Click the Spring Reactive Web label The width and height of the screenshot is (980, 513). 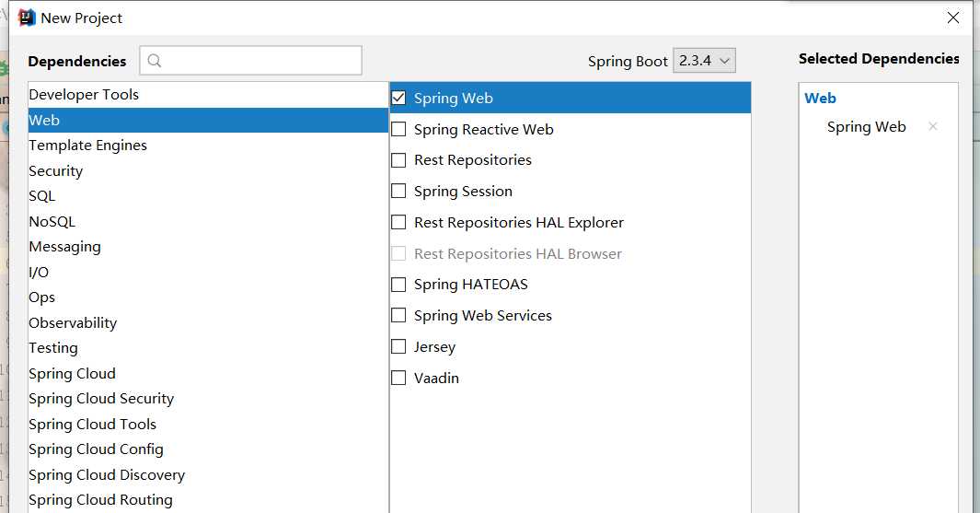[484, 130]
